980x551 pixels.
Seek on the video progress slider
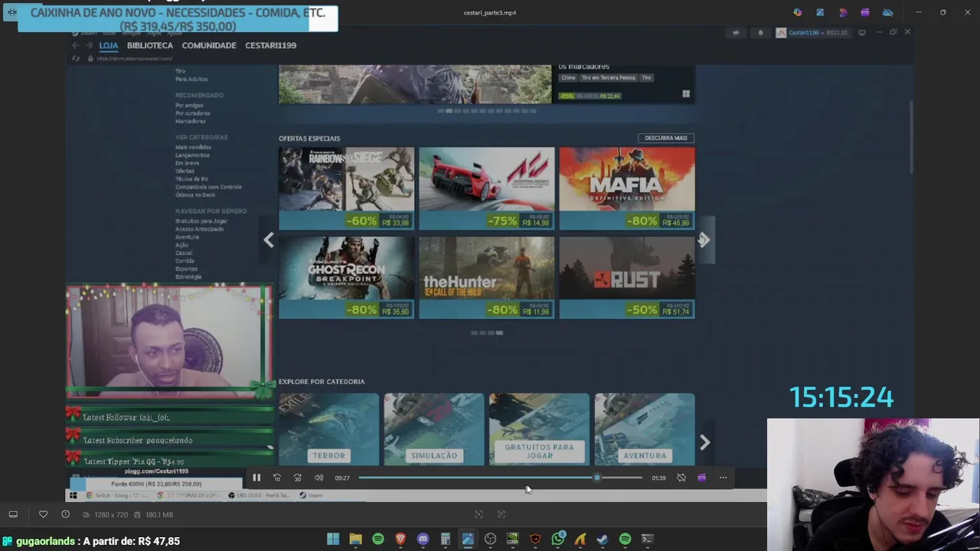click(x=501, y=478)
